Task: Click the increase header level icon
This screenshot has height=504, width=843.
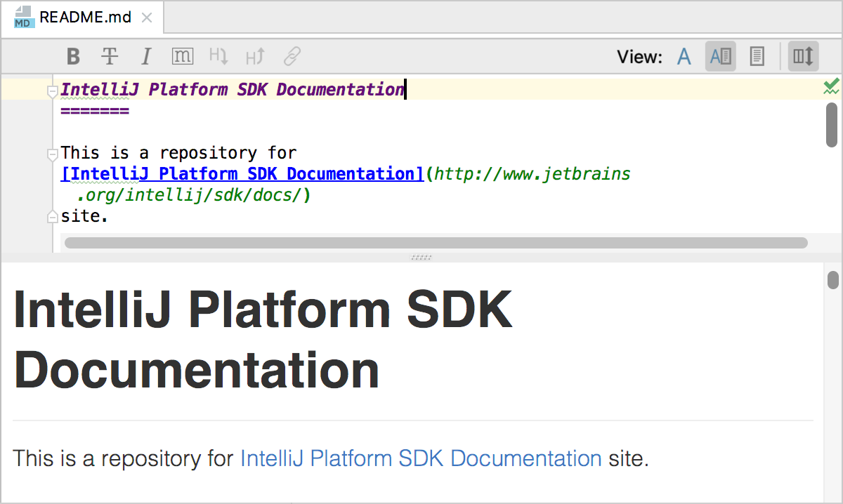Action: (x=255, y=56)
